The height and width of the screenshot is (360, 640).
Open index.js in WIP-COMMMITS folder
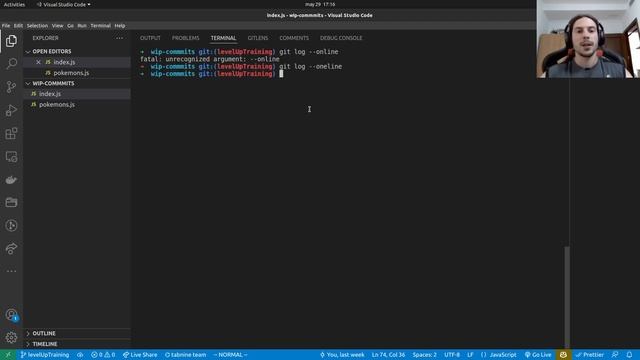point(78,94)
